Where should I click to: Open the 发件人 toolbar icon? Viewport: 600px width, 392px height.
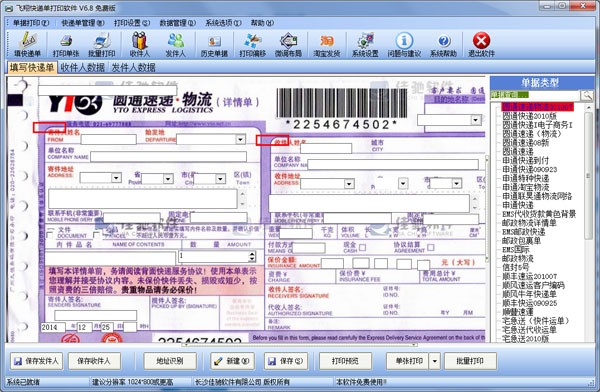pos(176,44)
